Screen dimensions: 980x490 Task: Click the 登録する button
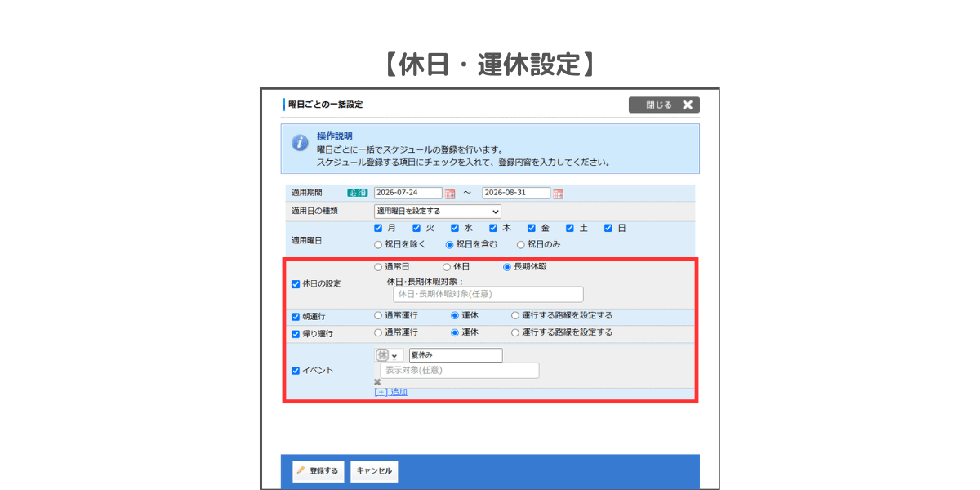click(318, 471)
